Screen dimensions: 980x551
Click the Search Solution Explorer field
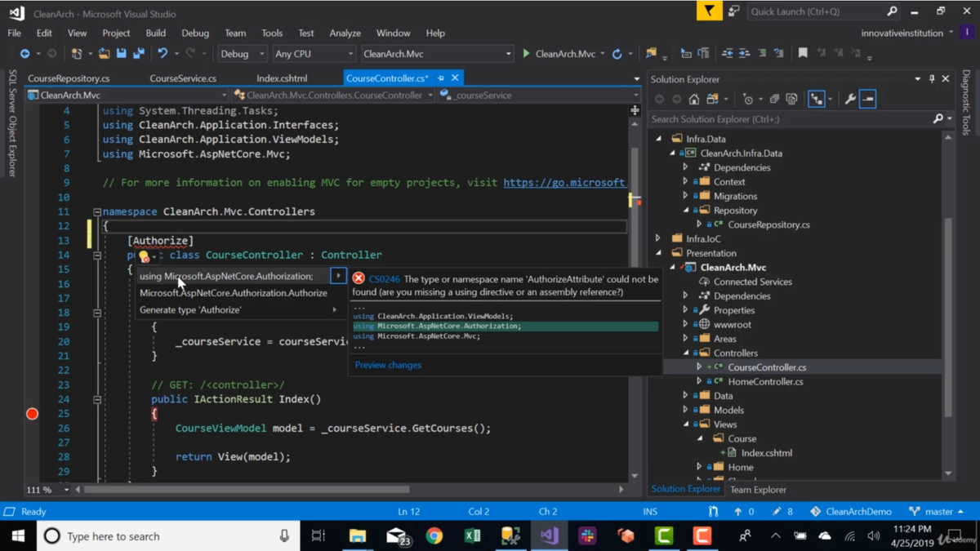(791, 119)
